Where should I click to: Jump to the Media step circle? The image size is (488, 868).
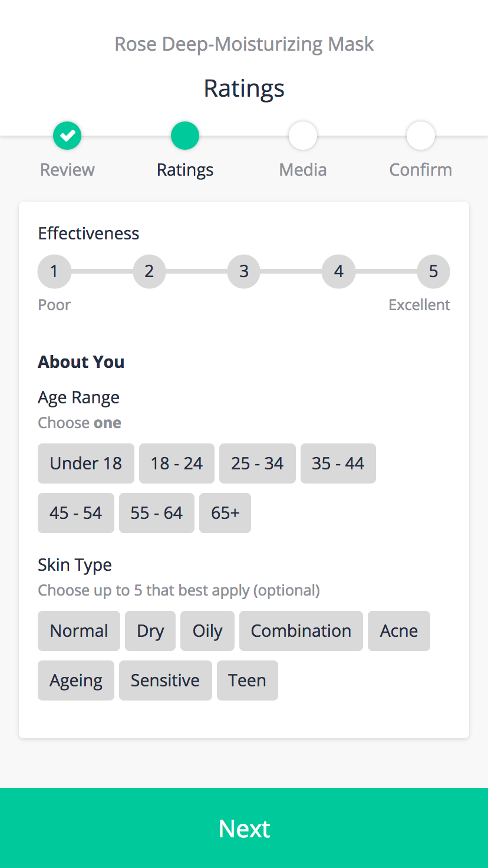pos(303,136)
